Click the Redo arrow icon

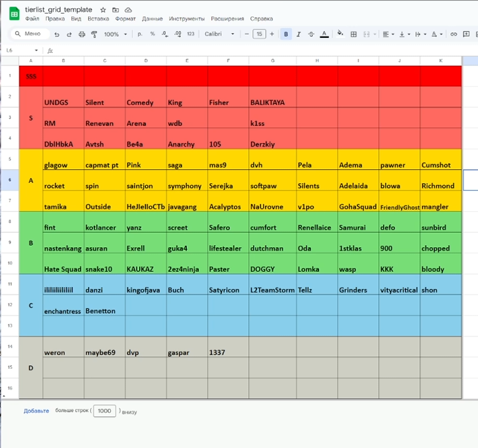(69, 34)
